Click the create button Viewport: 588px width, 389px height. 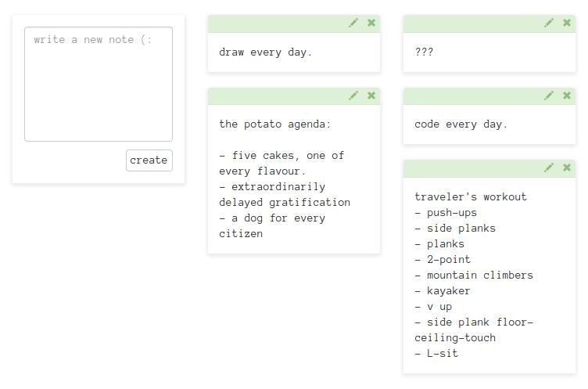click(x=149, y=160)
